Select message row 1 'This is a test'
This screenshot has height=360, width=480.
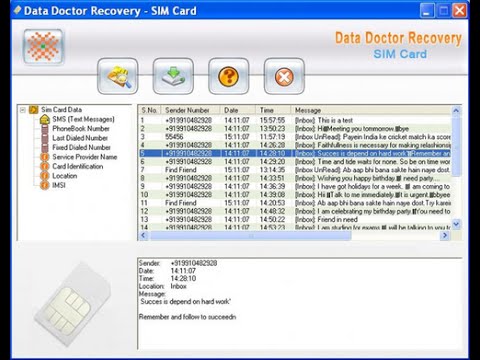coord(295,120)
